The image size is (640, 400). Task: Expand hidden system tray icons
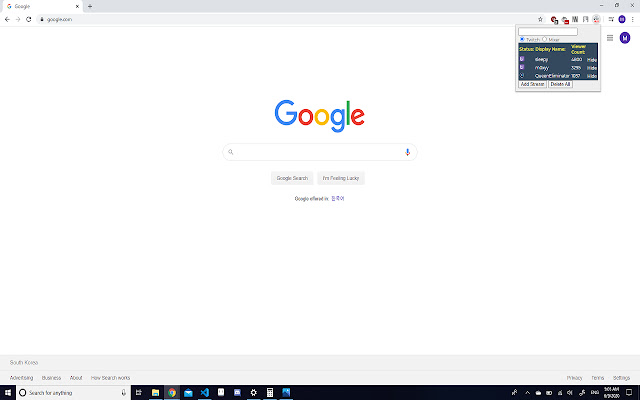coord(527,393)
